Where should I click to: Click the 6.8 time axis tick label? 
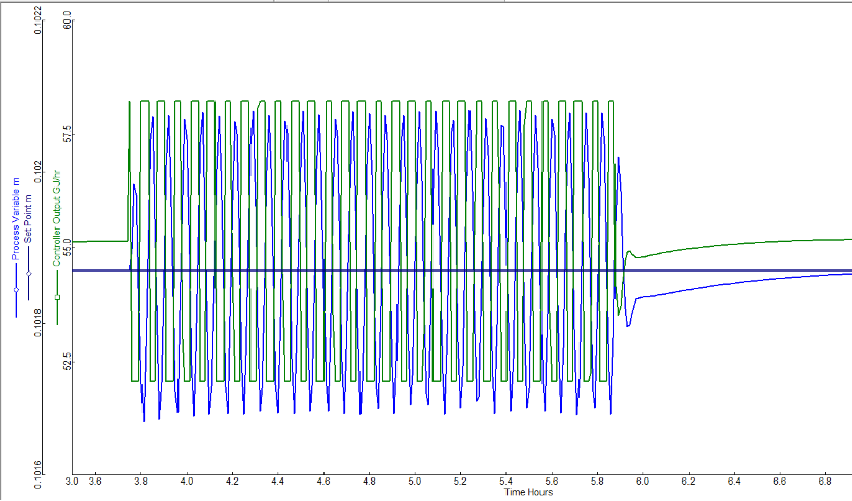[825, 481]
